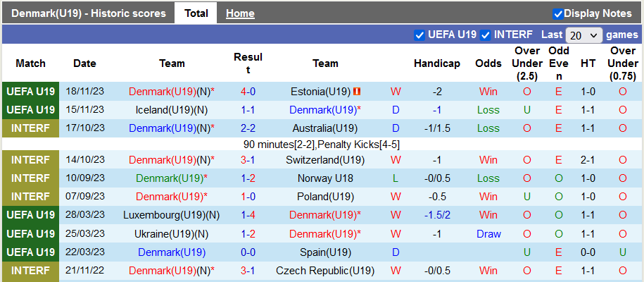
Task: Open the Last games count dropdown
Action: [x=583, y=35]
